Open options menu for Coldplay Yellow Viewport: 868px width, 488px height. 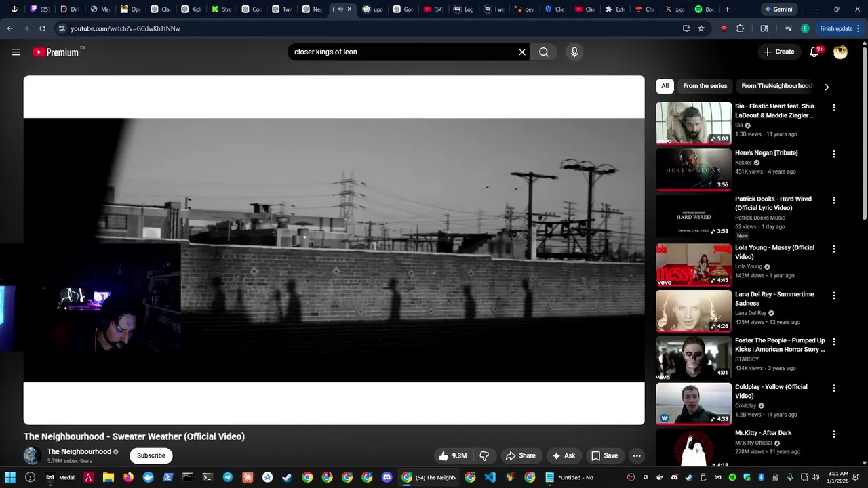834,388
